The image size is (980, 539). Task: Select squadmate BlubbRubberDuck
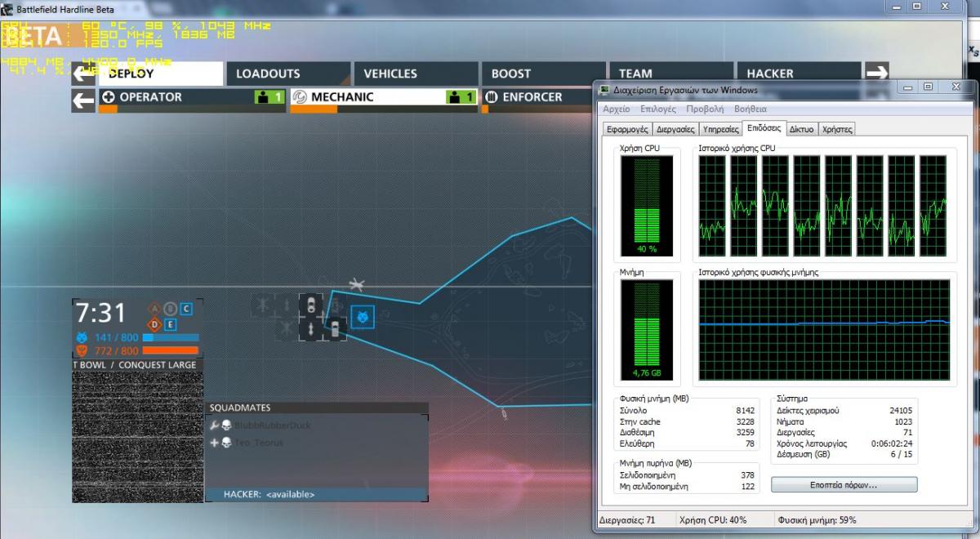[274, 425]
